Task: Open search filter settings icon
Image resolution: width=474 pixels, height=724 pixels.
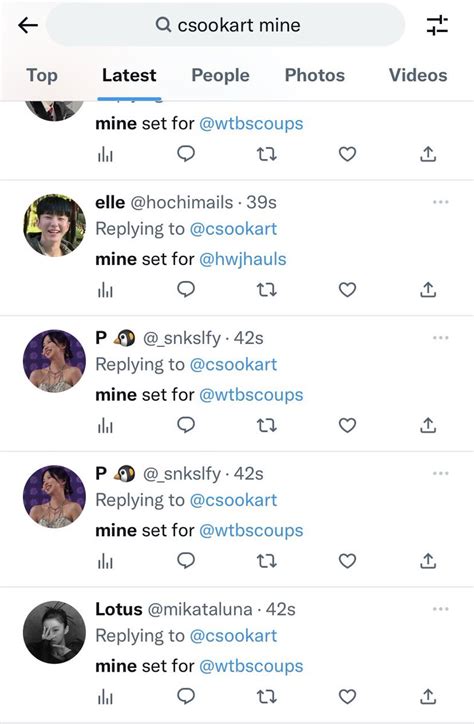Action: [437, 25]
